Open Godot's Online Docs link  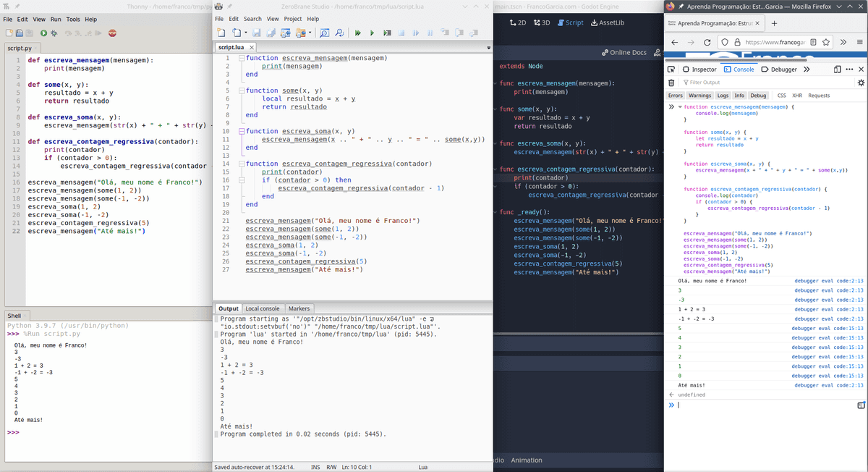pos(624,52)
